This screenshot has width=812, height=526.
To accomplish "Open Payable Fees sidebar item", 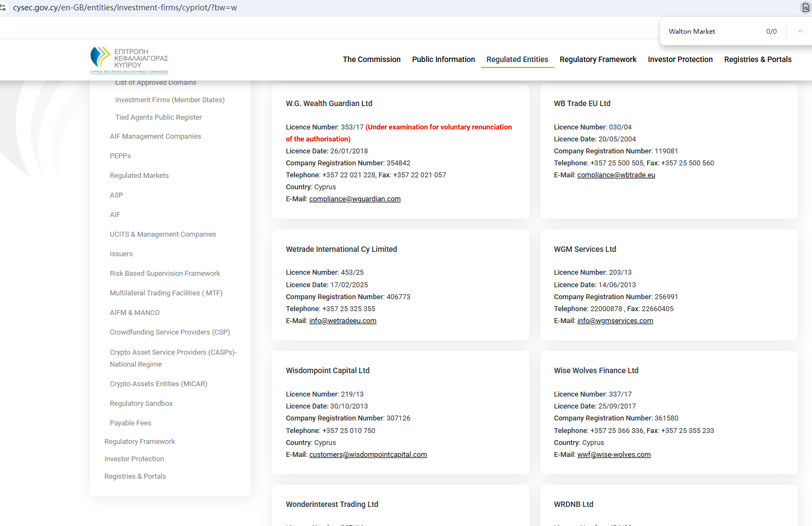I will (x=131, y=423).
